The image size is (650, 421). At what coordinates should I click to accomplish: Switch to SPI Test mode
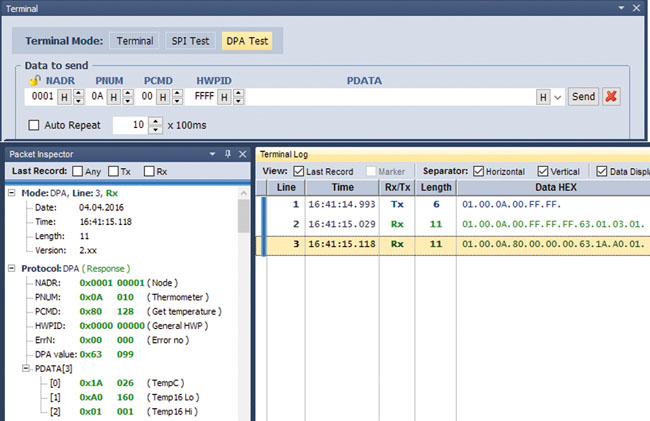click(190, 41)
